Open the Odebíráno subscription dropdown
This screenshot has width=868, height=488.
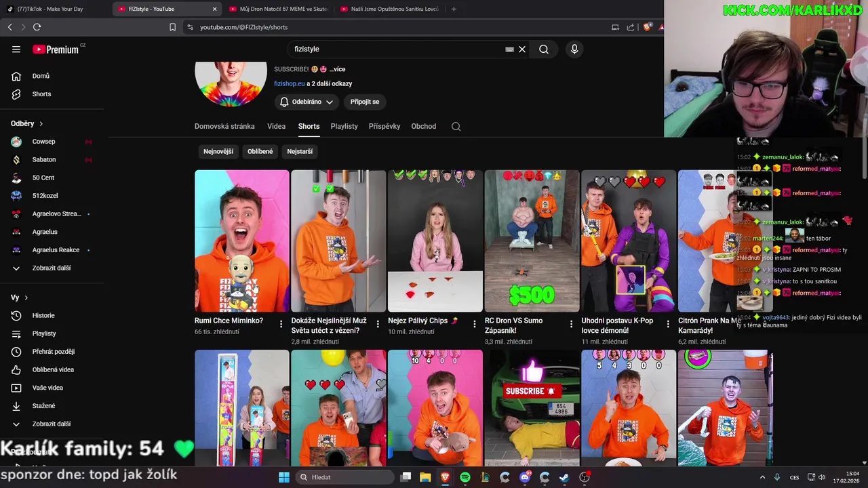[307, 102]
